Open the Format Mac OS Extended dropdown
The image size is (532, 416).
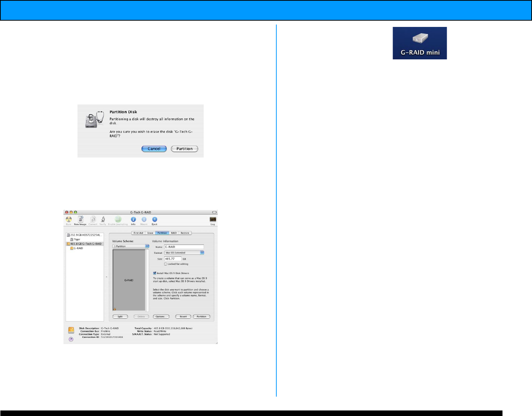coord(184,253)
